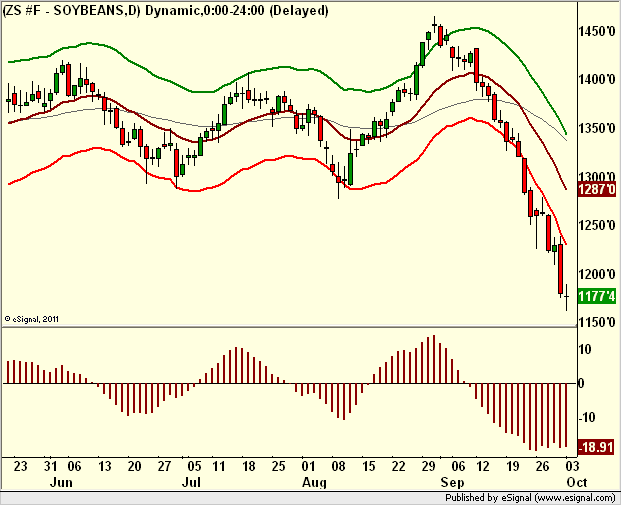
Task: Click the 1150'0 price axis label
Action: click(597, 322)
